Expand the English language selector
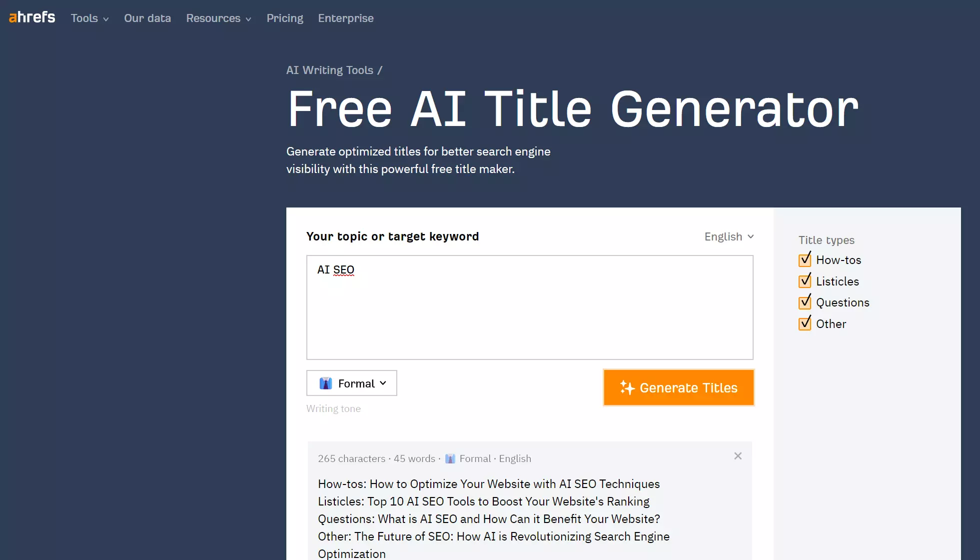Screen dimensions: 980x560 tap(728, 236)
